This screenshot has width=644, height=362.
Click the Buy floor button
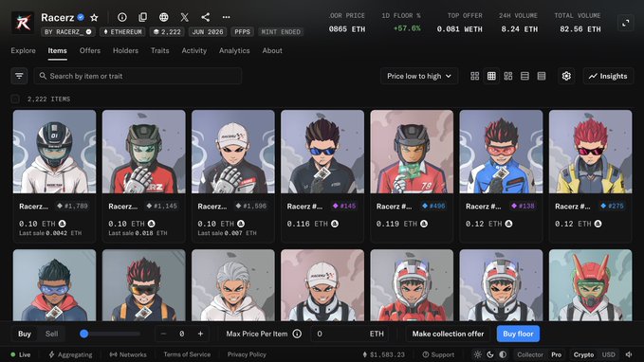pyautogui.click(x=518, y=334)
